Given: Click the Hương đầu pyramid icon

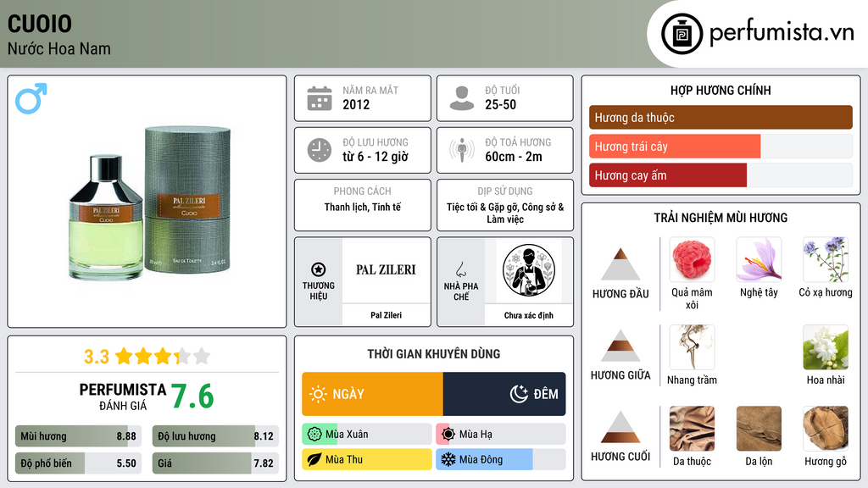Looking at the screenshot, I should click(620, 264).
